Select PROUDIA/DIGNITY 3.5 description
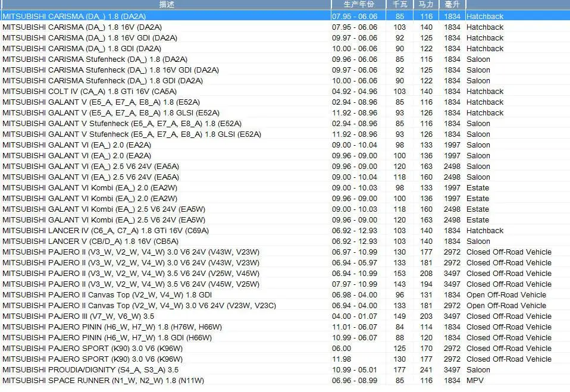 90,370
